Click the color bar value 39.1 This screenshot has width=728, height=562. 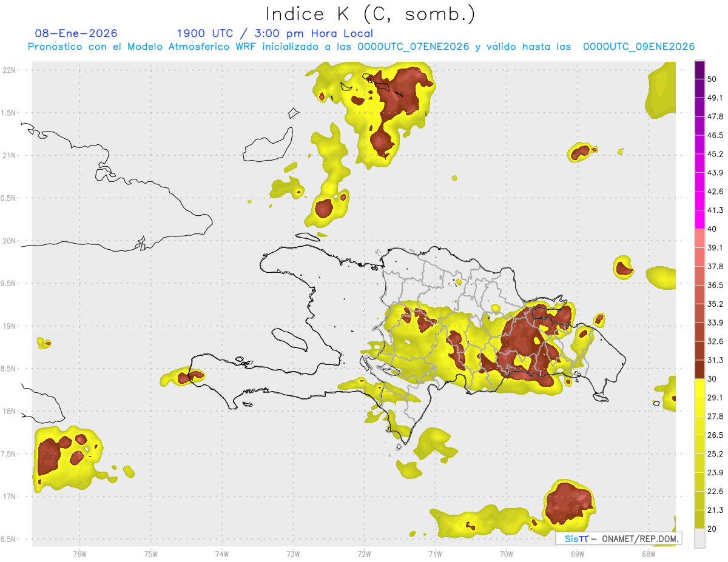(715, 247)
